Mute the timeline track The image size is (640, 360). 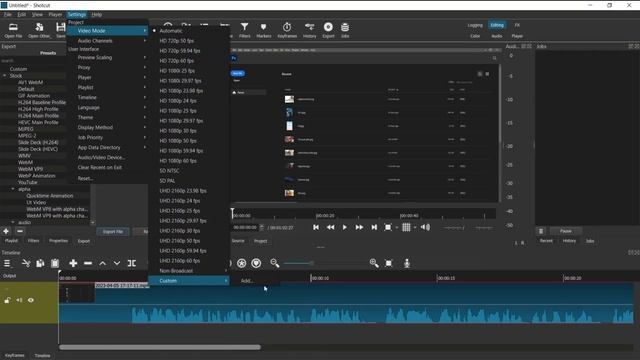point(19,300)
